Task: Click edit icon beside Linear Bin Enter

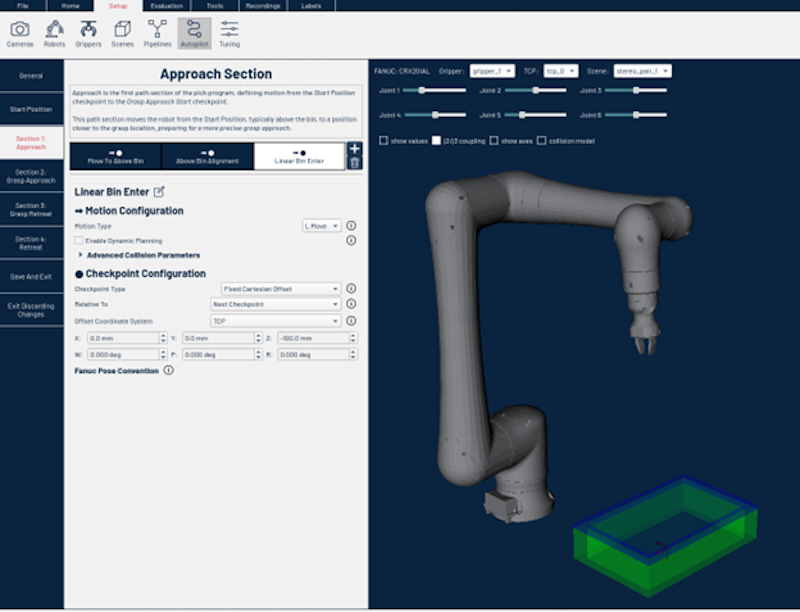Action: (158, 192)
